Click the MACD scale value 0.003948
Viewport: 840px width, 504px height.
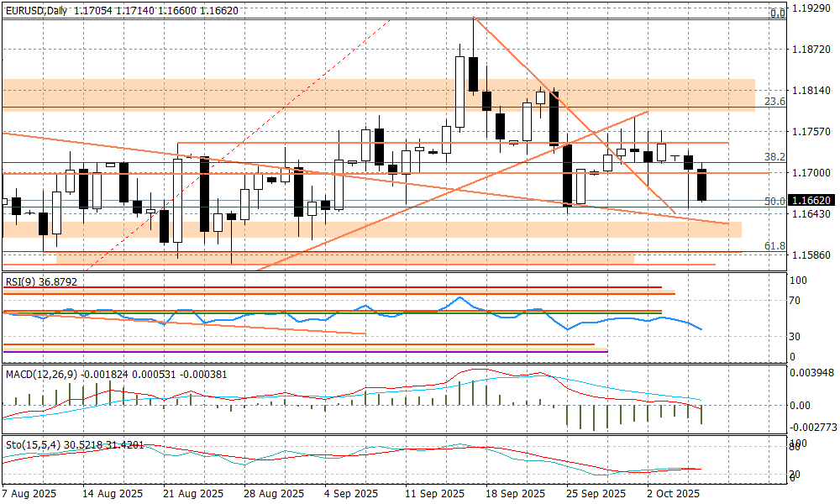coord(812,373)
